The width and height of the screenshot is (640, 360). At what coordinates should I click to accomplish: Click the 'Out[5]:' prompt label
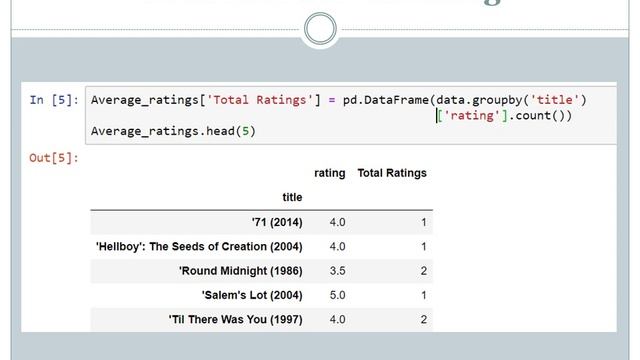pyautogui.click(x=54, y=158)
